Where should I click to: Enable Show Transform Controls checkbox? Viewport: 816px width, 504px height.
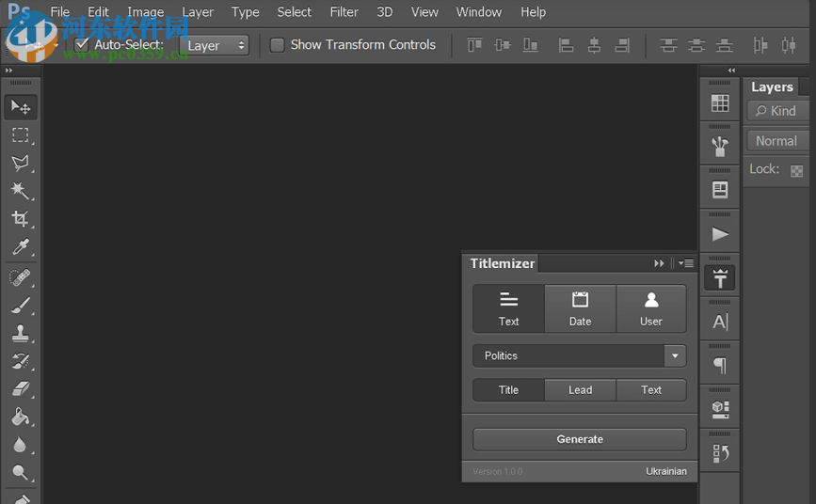click(278, 44)
